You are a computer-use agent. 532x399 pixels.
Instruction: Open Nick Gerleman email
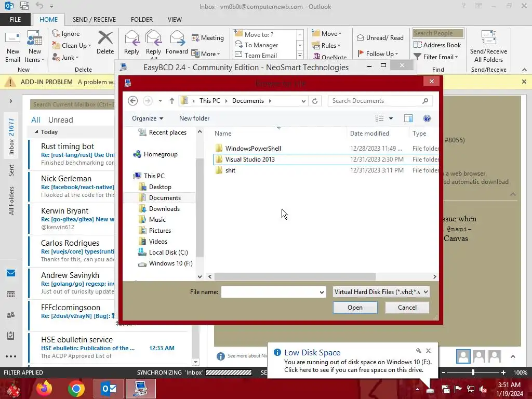[x=71, y=187]
